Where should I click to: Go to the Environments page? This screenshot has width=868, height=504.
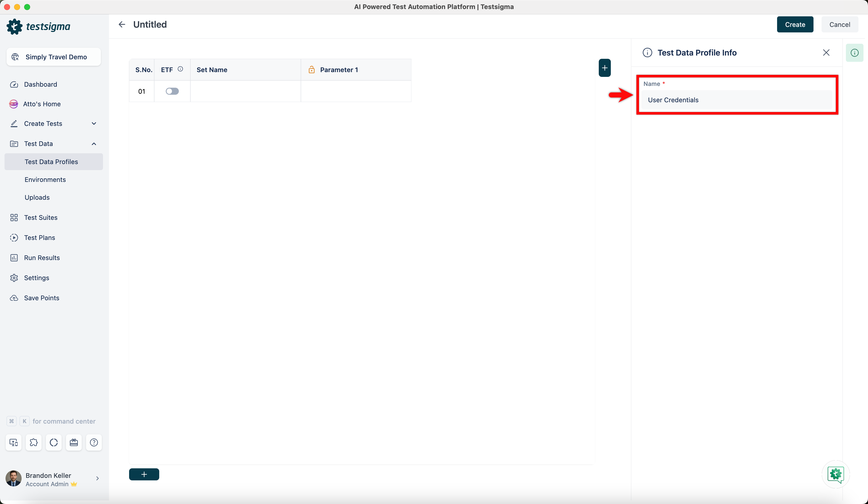45,179
